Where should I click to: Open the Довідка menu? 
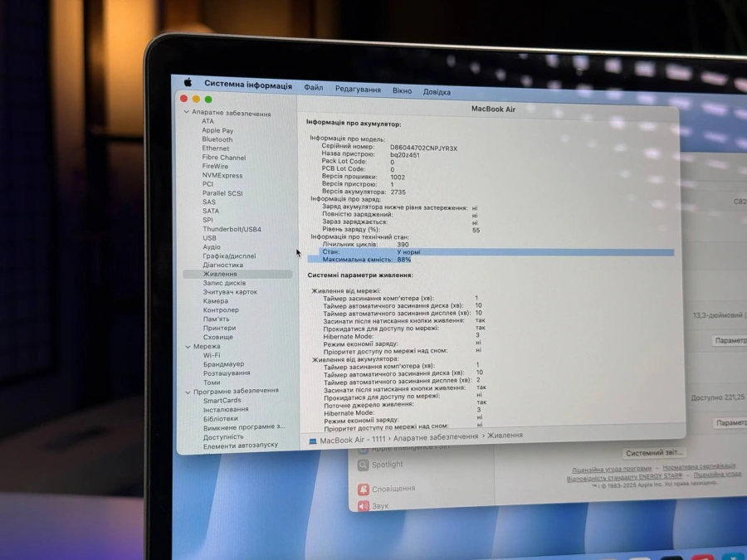437,91
